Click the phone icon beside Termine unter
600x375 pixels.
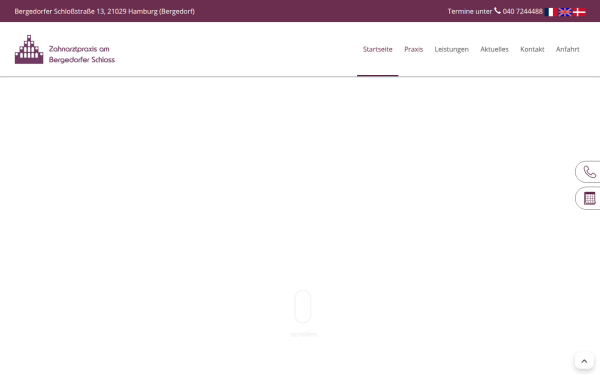pyautogui.click(x=497, y=11)
